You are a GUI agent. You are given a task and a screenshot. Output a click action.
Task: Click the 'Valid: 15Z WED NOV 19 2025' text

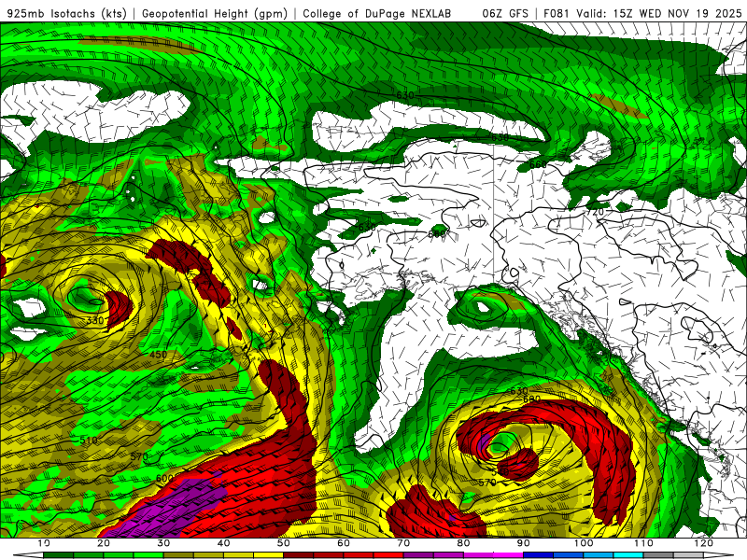659,13
